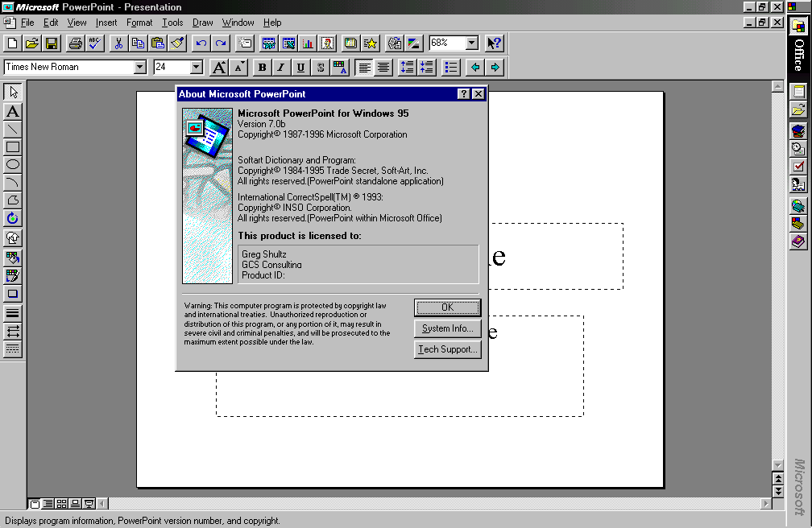Toggle Center Alignment

pyautogui.click(x=383, y=68)
